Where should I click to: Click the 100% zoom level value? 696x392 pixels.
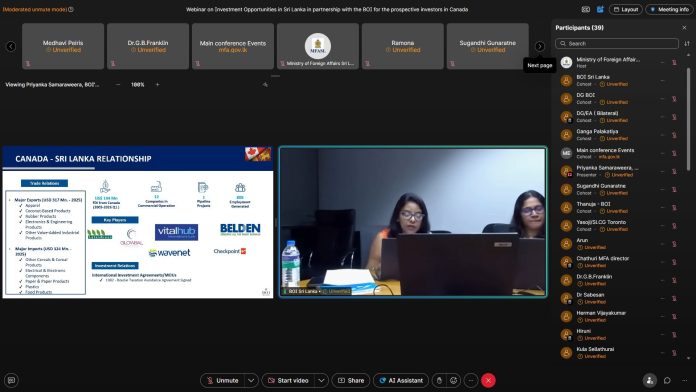point(138,84)
